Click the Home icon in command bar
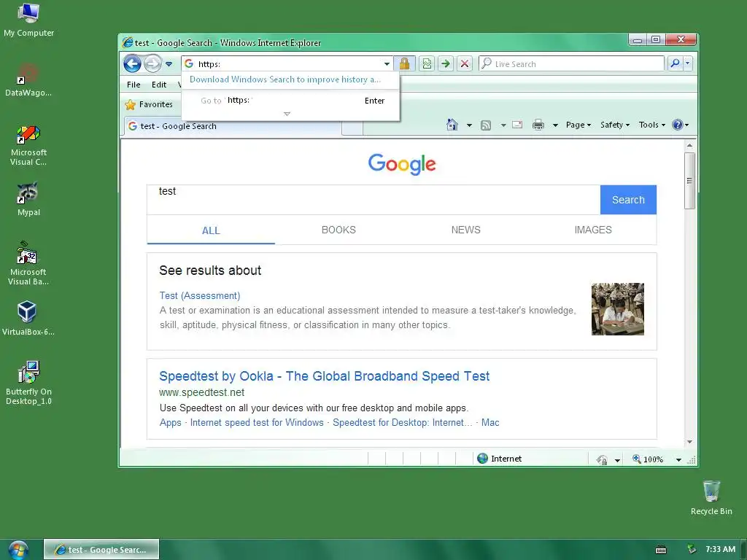 click(452, 125)
